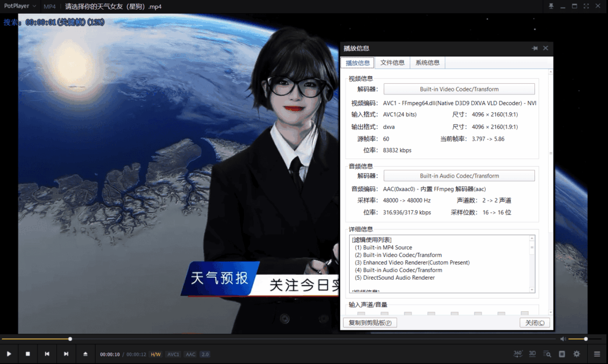This screenshot has width=608, height=364.
Task: Mute audio via the speaker icon
Action: click(x=563, y=339)
